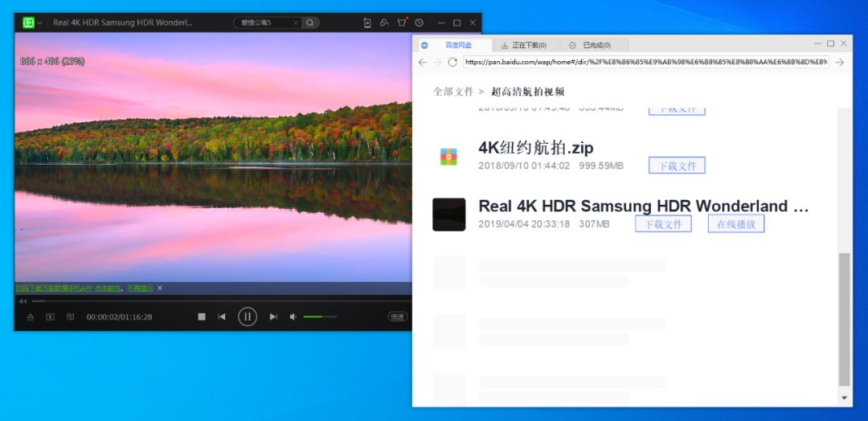Click the 00:00:02/01:16:28 time display
Viewport: 868px width, 421px height.
point(119,317)
